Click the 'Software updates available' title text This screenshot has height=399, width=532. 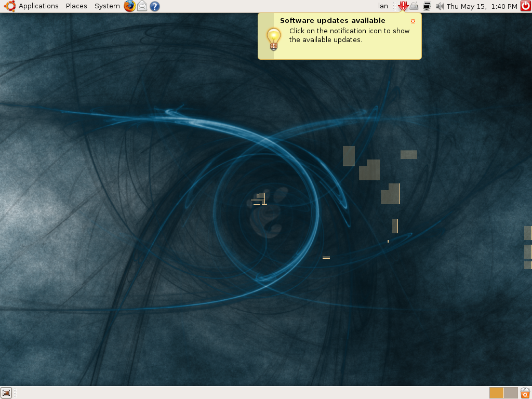tap(332, 21)
